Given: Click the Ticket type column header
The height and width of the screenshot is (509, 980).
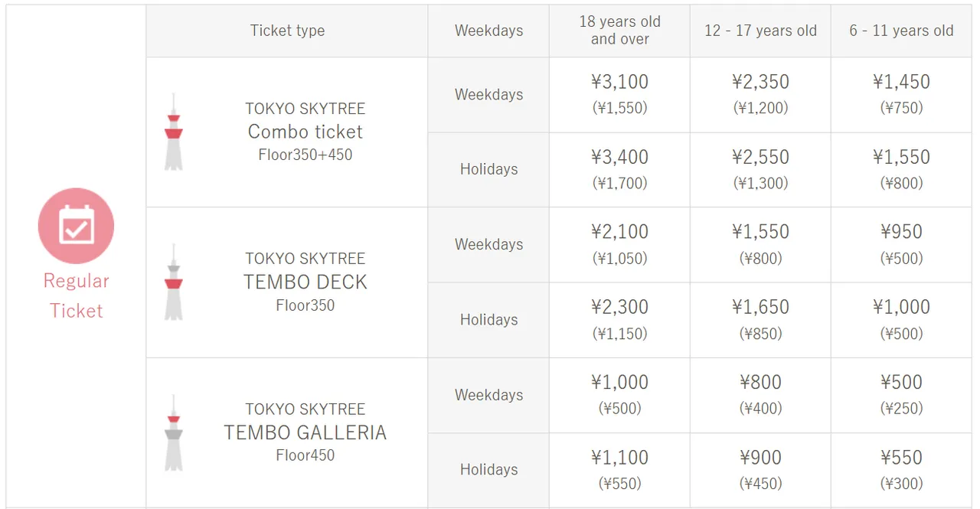Looking at the screenshot, I should coord(287,31).
